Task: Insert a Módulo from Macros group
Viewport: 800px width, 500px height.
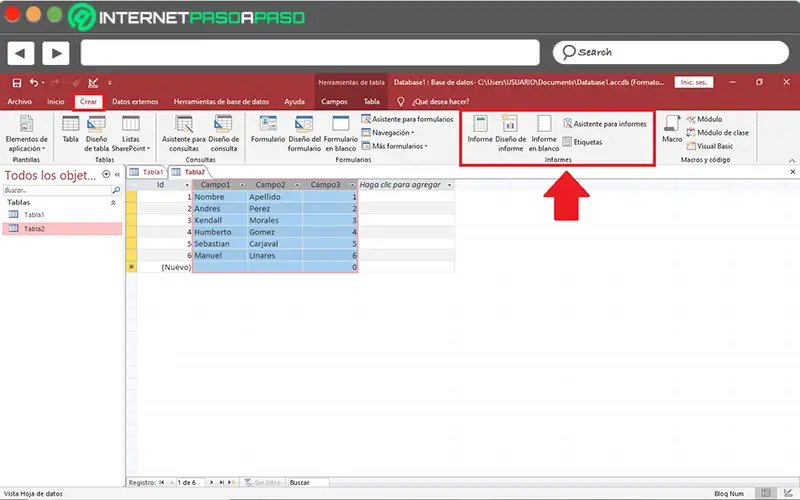Action: pos(704,119)
